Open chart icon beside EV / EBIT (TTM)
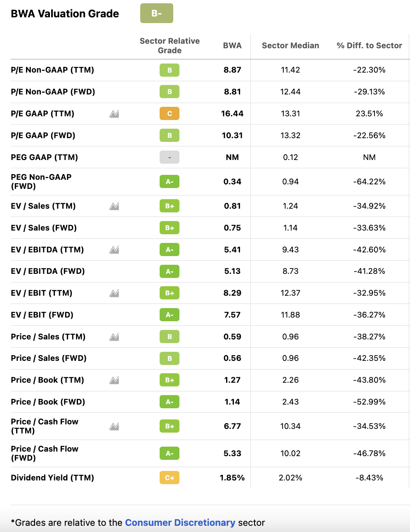The height and width of the screenshot is (532, 410). coord(114,293)
